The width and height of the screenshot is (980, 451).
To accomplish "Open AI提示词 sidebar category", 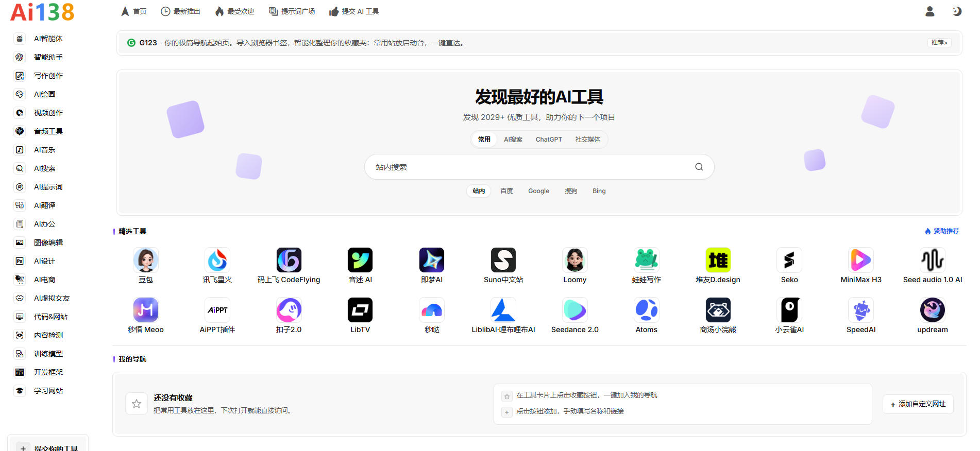I will tap(48, 187).
